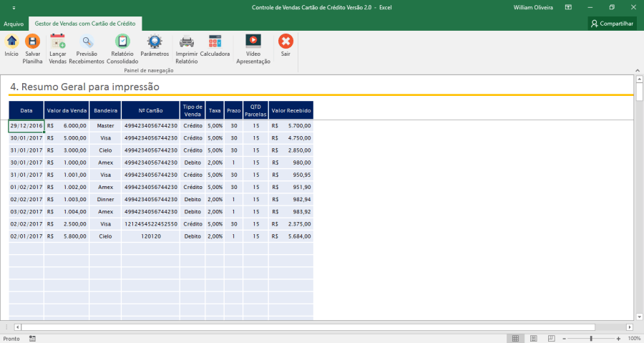Select Valor da Venda cell 2.500,00

click(x=67, y=224)
